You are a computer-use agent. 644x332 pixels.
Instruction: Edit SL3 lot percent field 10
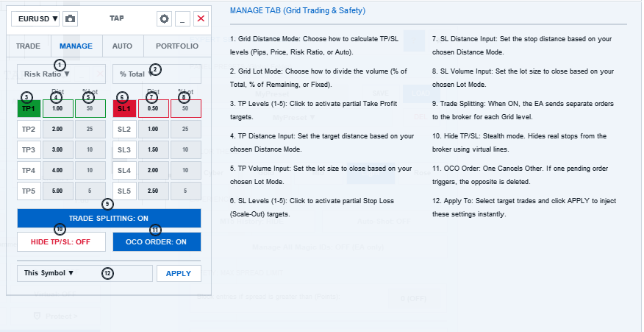tap(186, 149)
